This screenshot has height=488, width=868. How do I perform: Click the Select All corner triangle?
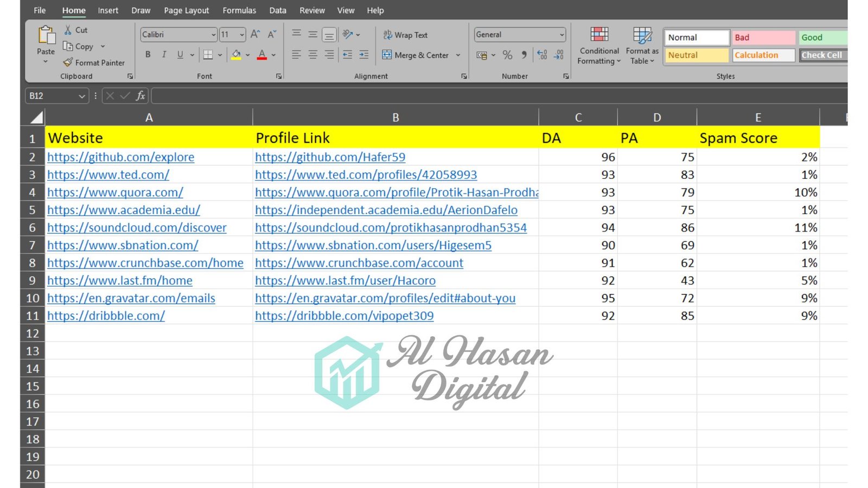[x=36, y=118]
